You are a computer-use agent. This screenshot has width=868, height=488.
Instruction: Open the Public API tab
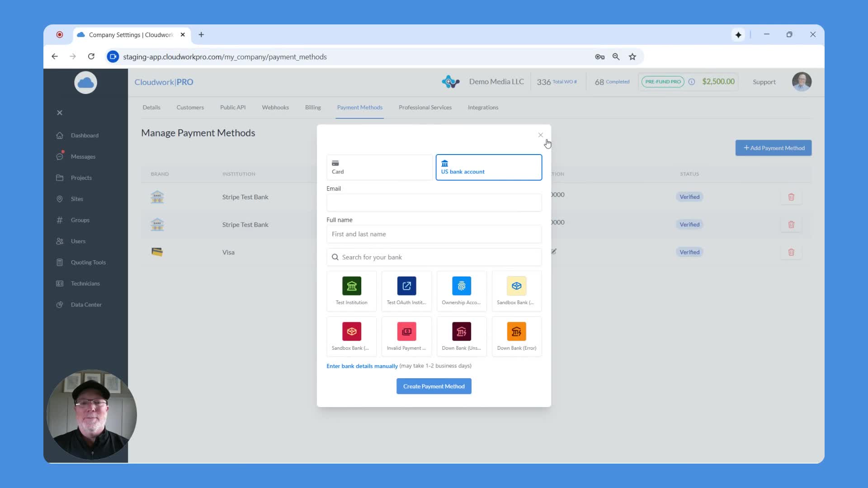click(233, 108)
